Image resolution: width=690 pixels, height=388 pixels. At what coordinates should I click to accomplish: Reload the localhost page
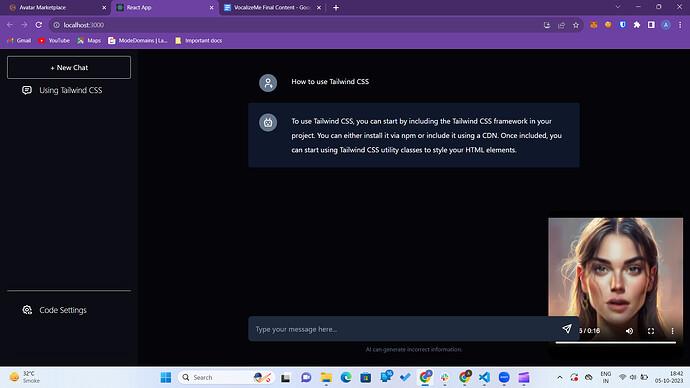point(39,25)
